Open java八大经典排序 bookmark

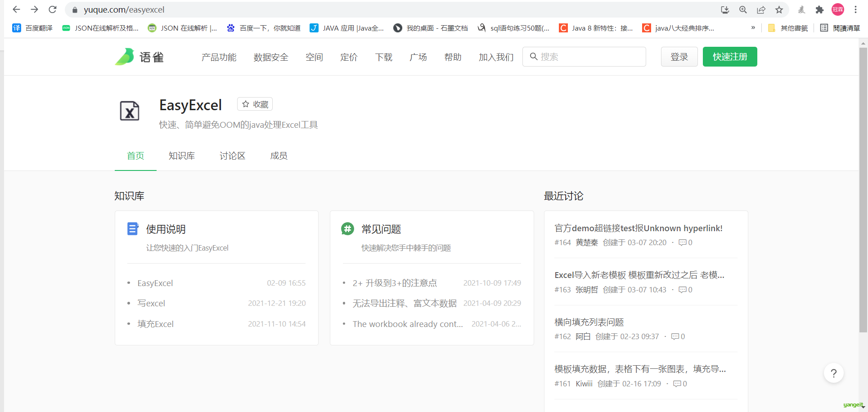[x=678, y=28]
